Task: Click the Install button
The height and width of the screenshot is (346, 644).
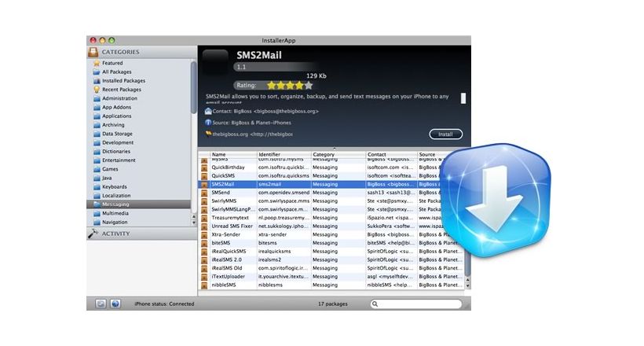Action: pyautogui.click(x=445, y=134)
